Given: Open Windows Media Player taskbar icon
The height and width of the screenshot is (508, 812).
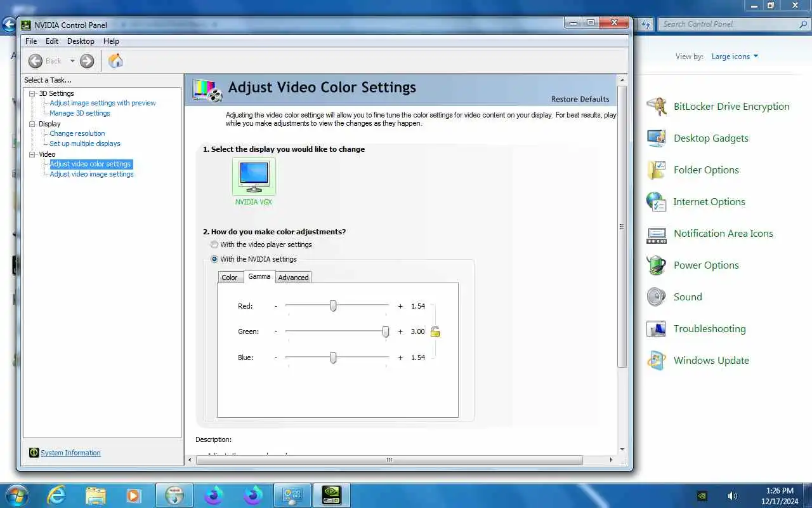Looking at the screenshot, I should (x=134, y=495).
